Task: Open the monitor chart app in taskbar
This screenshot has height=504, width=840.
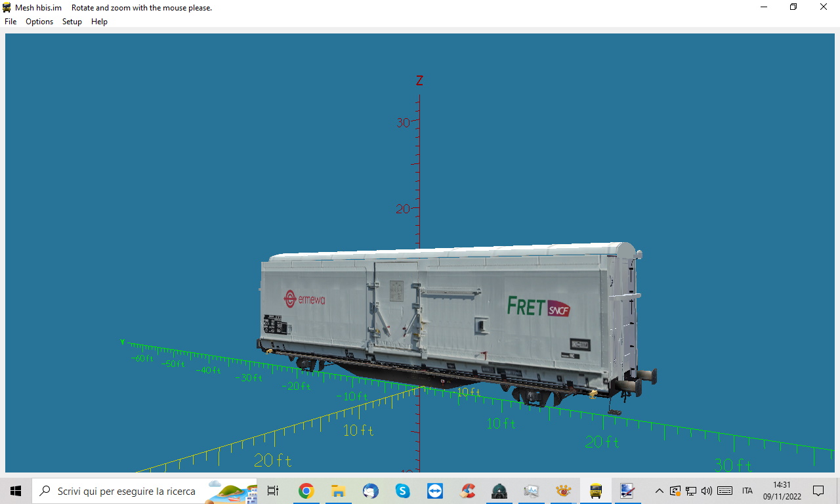Action: 532,491
